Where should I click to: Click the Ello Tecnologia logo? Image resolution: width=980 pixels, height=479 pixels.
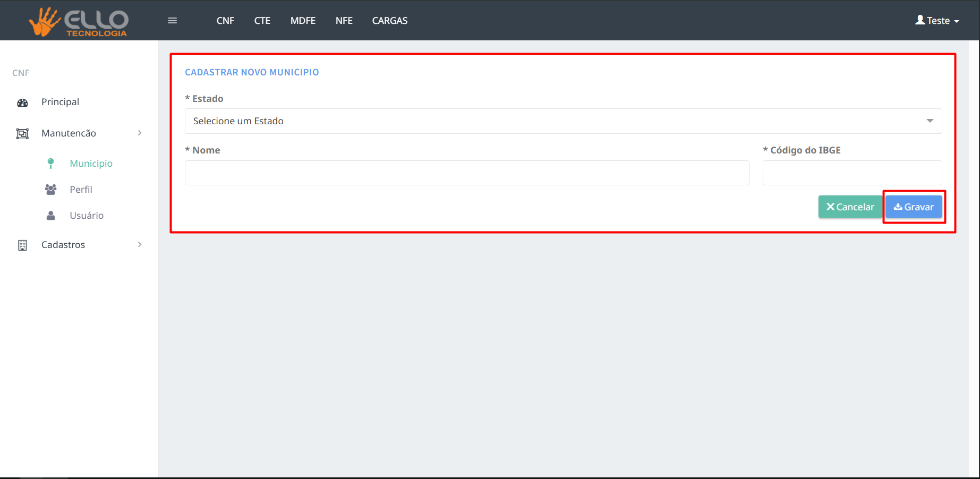click(x=79, y=21)
